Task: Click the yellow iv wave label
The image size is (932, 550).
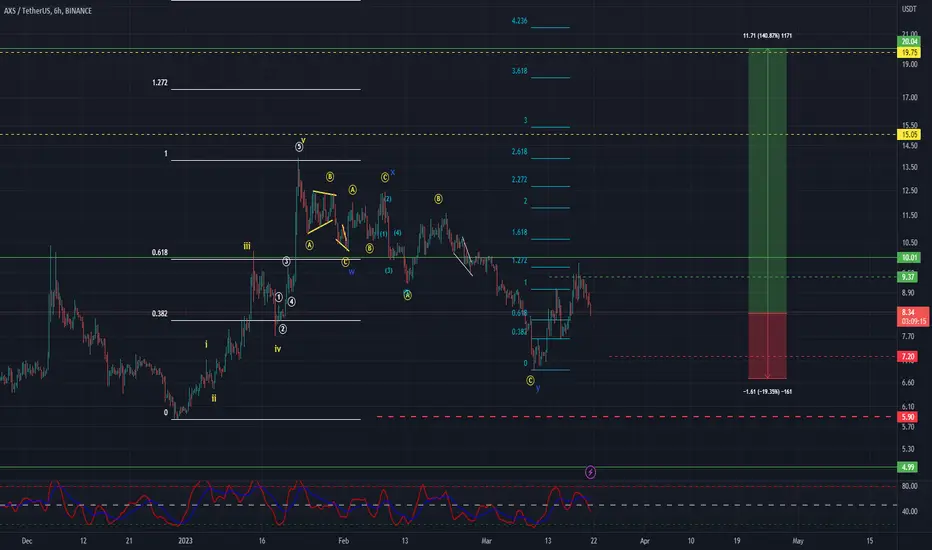Action: click(278, 349)
